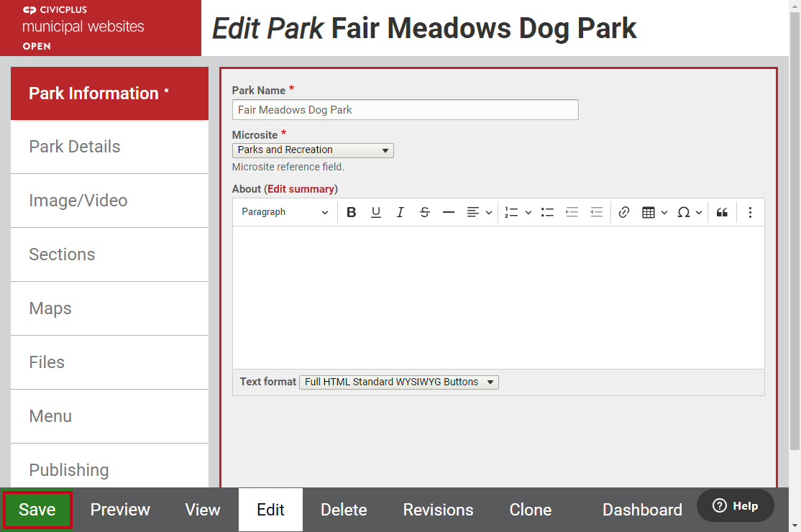
Task: Open the Menu tab
Action: pos(109,416)
